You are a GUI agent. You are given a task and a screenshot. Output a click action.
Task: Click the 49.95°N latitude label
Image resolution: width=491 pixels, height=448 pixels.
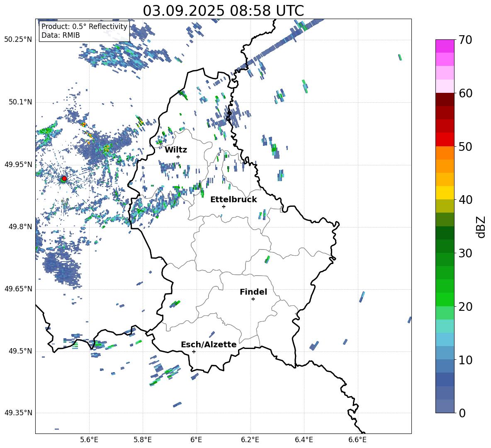click(x=18, y=164)
